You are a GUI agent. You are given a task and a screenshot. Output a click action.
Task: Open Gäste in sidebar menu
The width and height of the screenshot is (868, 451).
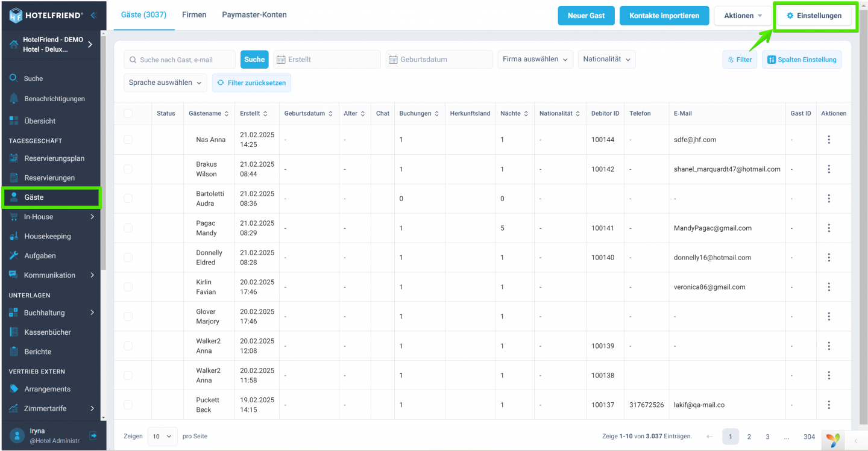pyautogui.click(x=52, y=198)
